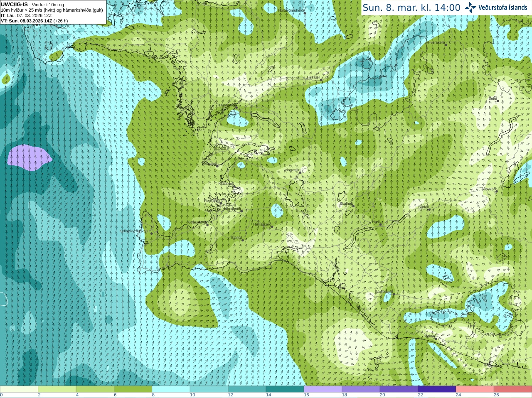This screenshot has width=532, height=398.
Task: Select the 18–20 m/s purple legend swatch
Action: (x=361, y=389)
